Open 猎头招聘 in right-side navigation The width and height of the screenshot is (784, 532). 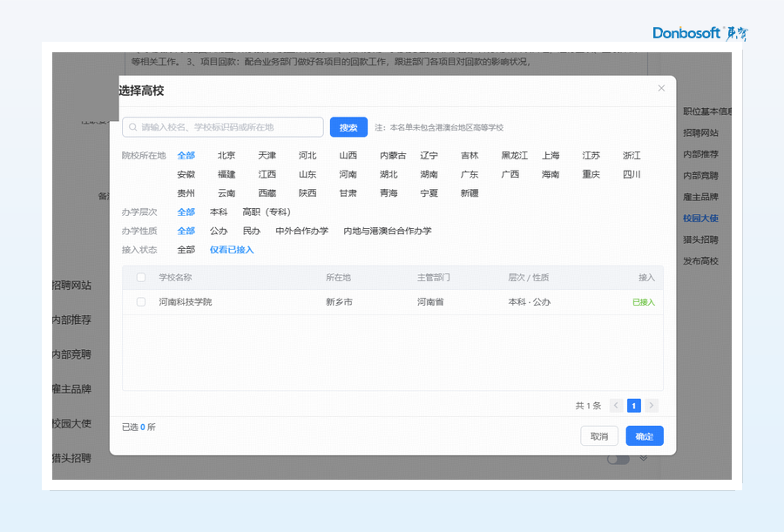(x=700, y=240)
